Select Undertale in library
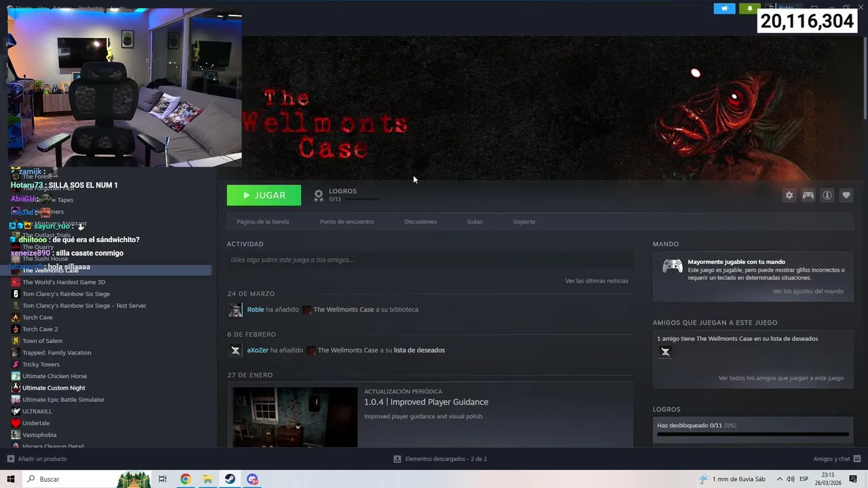Screen dimensions: 868x488 point(36,423)
